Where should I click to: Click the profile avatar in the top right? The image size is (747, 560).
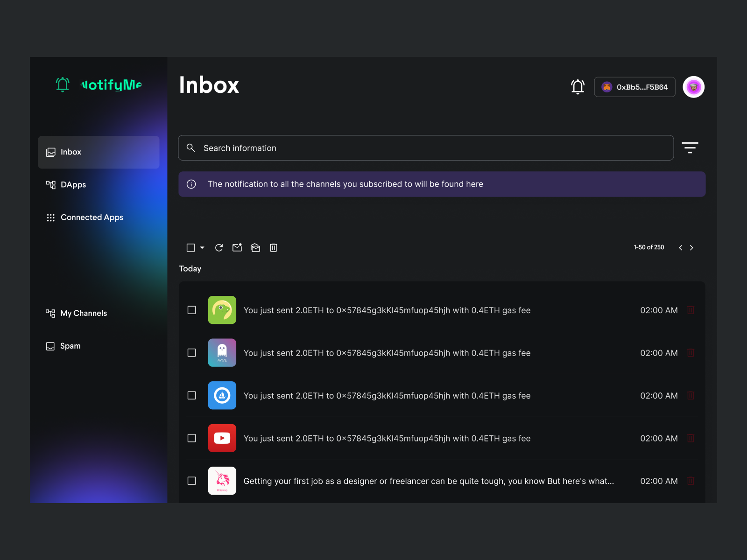click(694, 86)
